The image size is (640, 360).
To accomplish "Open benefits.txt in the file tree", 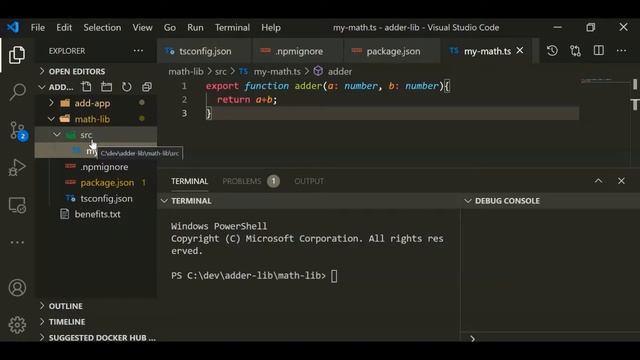I will [x=96, y=214].
